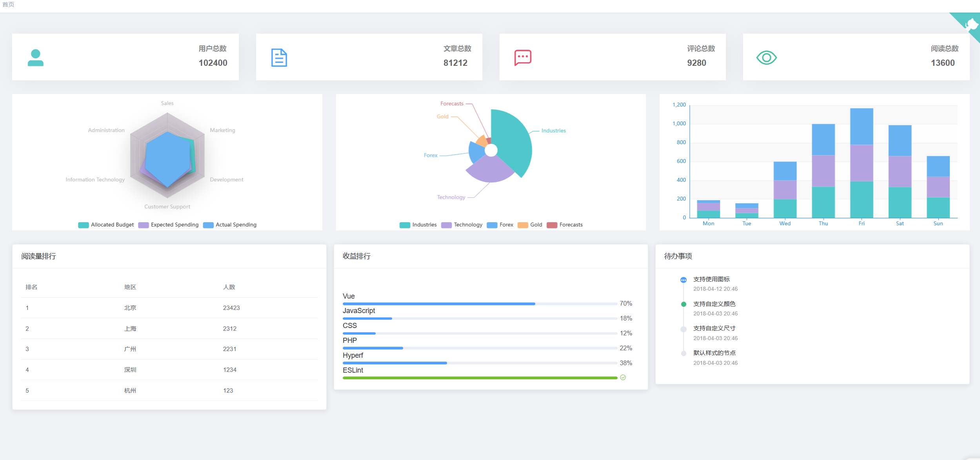980x460 pixels.
Task: Click the timeline entry 默认样式的节点
Action: 714,353
